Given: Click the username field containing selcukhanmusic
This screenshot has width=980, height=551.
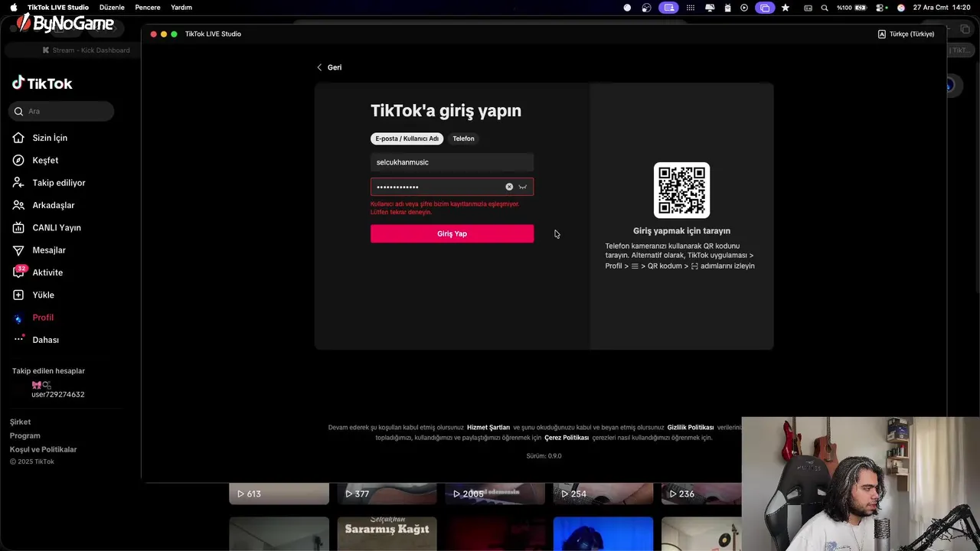Looking at the screenshot, I should point(452,162).
